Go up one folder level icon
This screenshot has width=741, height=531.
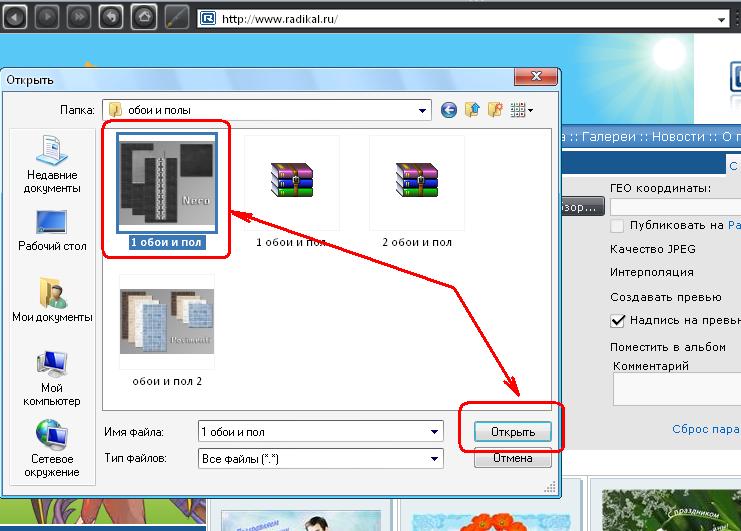click(472, 110)
